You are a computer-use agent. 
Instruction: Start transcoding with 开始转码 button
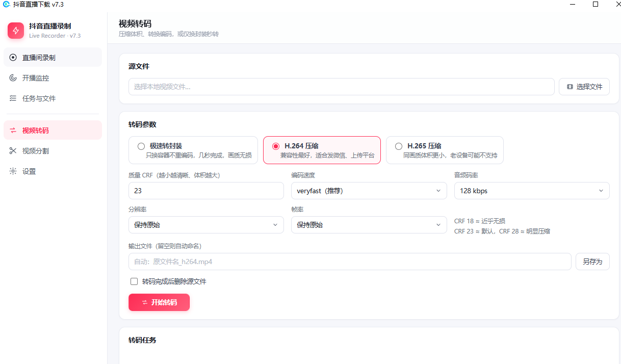point(159,302)
